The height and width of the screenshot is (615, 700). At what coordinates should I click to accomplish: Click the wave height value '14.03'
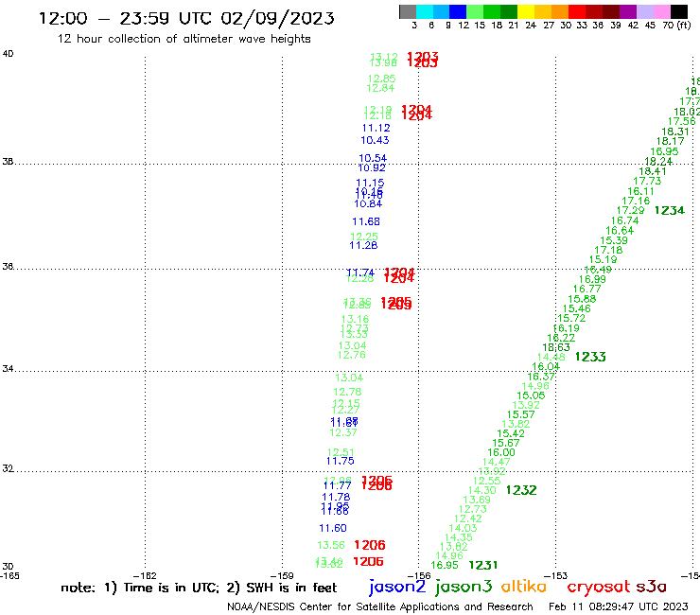coord(463,528)
